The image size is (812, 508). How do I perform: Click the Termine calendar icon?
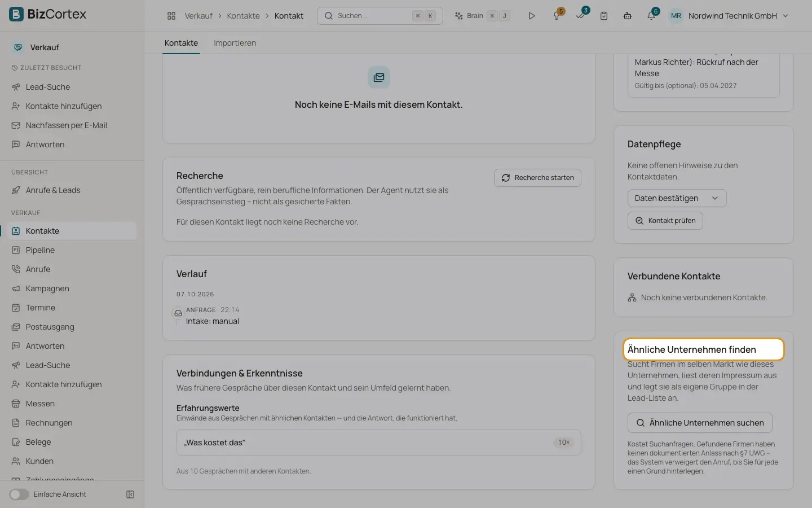(x=16, y=308)
